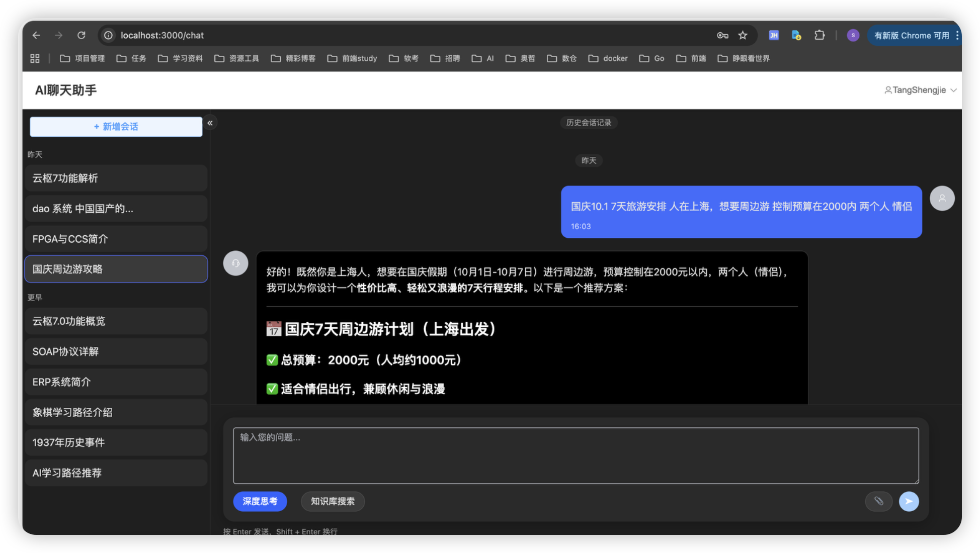Open the 1937年历史事件 conversation

click(116, 443)
